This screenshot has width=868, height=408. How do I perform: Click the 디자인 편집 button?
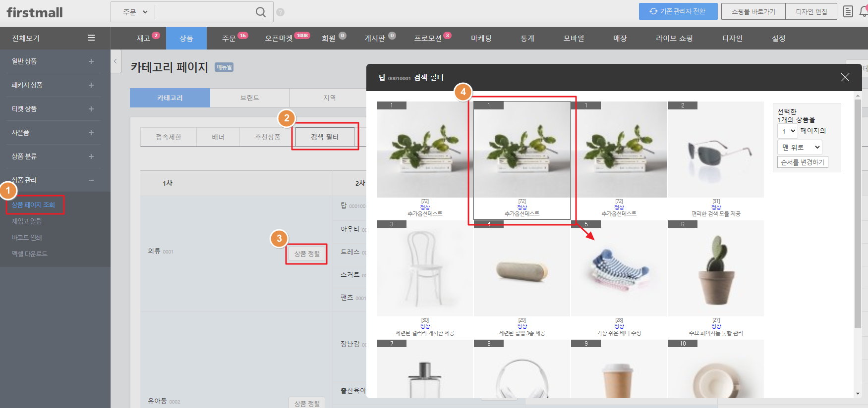811,11
